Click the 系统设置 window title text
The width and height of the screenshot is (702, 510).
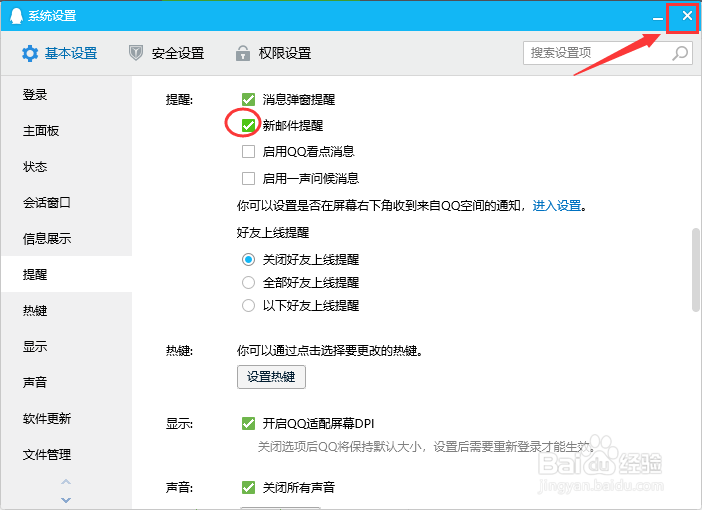pyautogui.click(x=52, y=16)
